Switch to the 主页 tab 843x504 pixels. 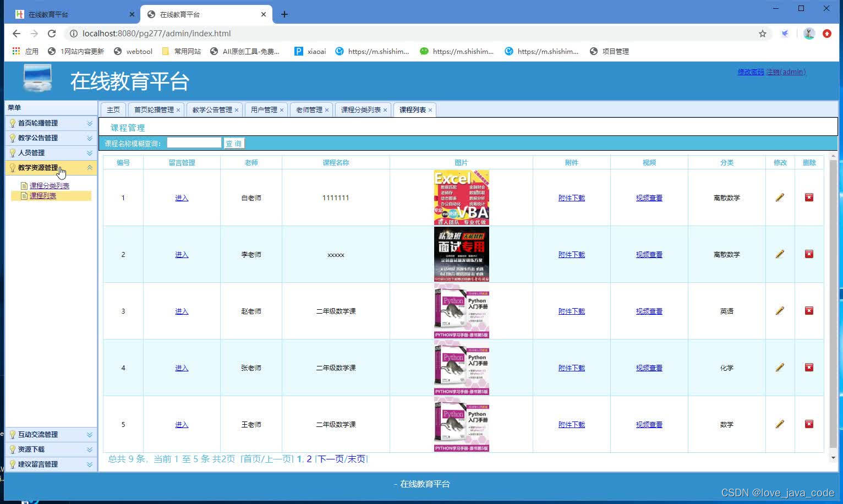click(x=113, y=110)
